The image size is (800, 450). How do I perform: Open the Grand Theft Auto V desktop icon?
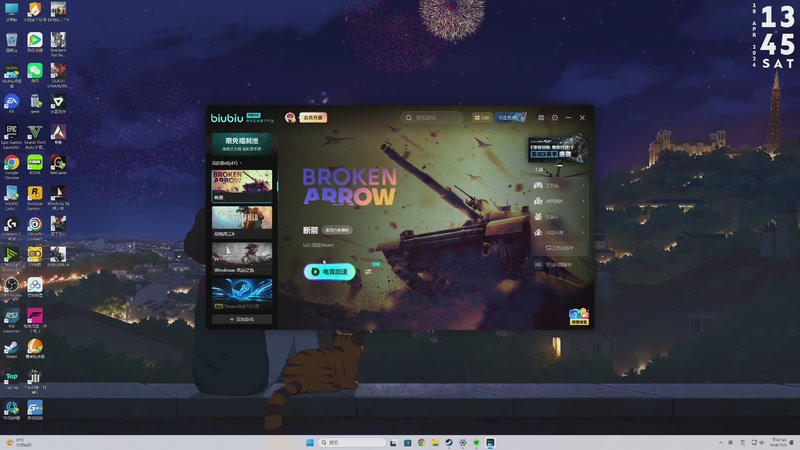(35, 137)
